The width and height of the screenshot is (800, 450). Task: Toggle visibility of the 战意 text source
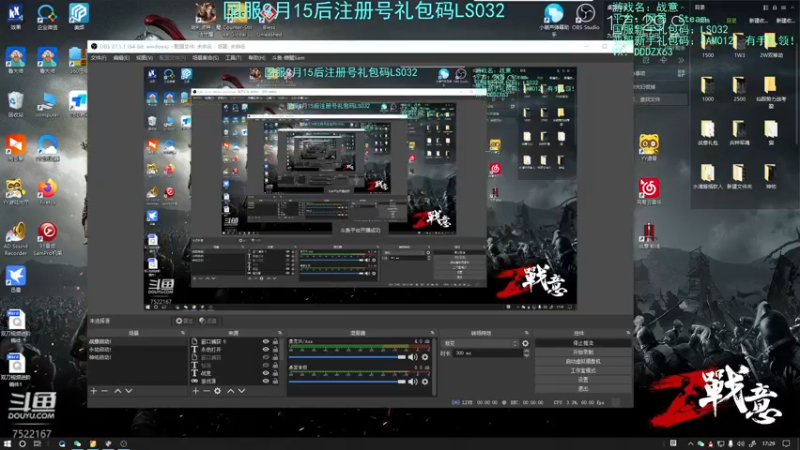point(266,373)
